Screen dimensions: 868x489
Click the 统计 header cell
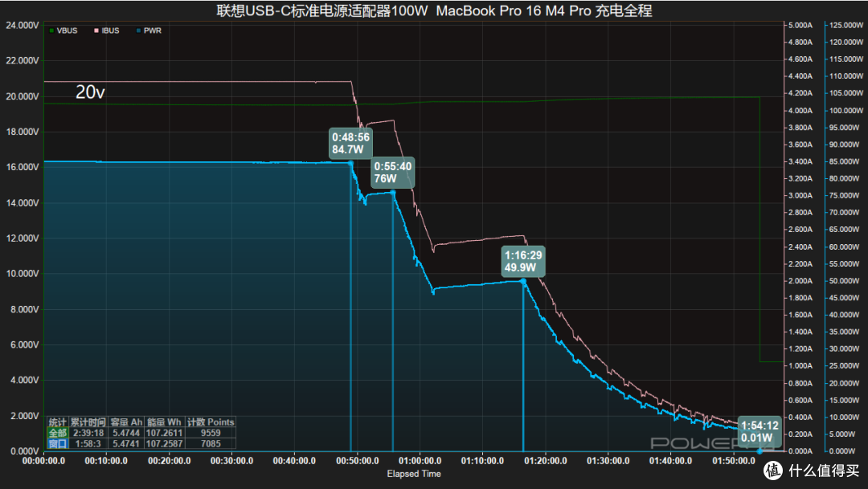pyautogui.click(x=58, y=422)
